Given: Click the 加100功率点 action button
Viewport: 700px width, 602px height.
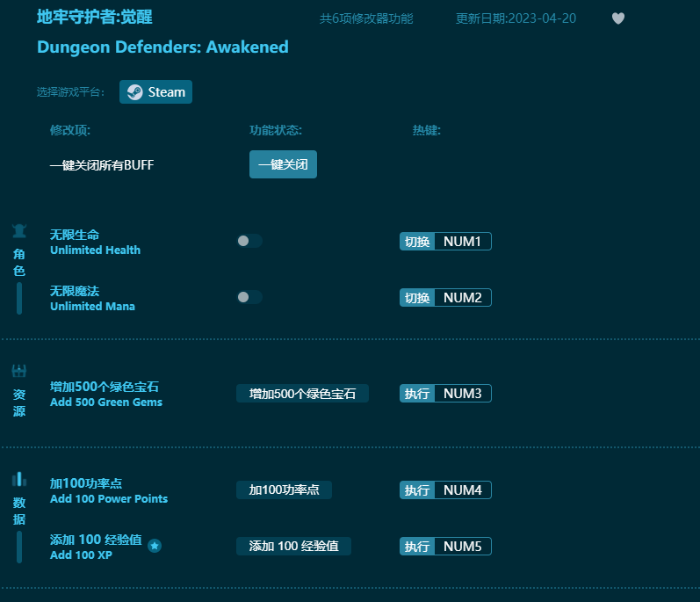Looking at the screenshot, I should [284, 490].
